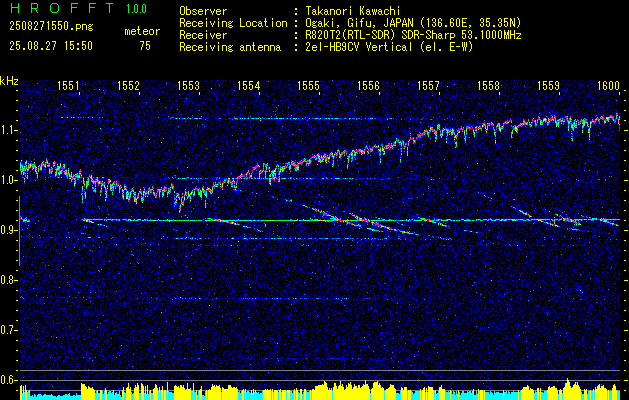Click the 0.7 kHz axis label

click(7, 330)
